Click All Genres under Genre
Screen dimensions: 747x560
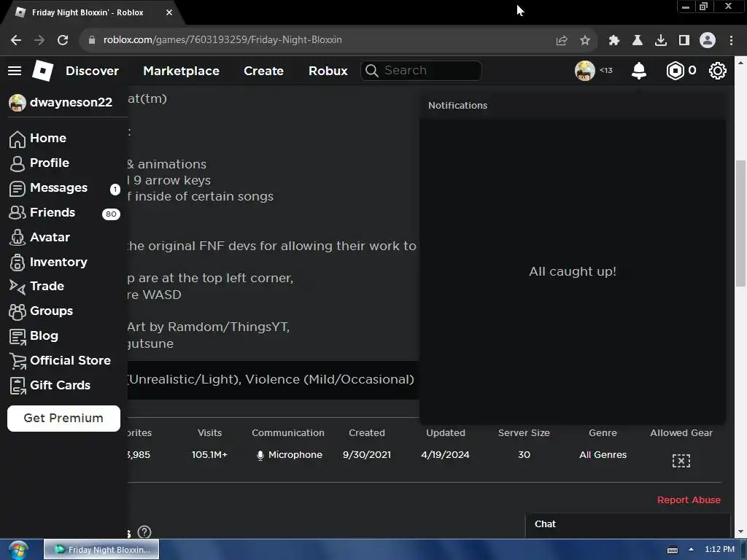click(603, 455)
